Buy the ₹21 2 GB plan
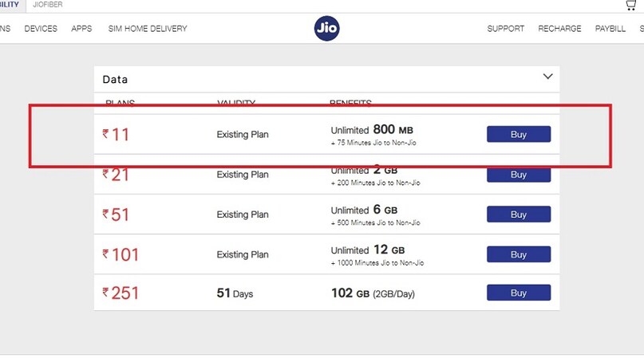The image size is (644, 358). pos(519,175)
